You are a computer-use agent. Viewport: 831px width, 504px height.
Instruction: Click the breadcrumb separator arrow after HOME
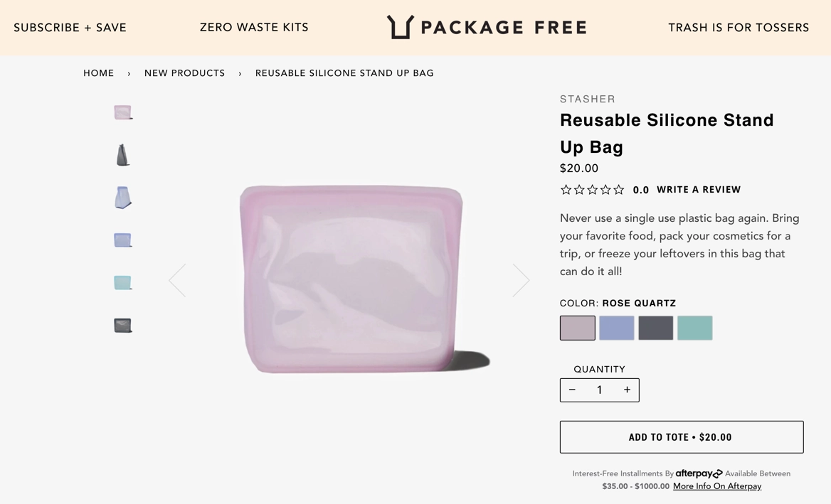pos(129,73)
